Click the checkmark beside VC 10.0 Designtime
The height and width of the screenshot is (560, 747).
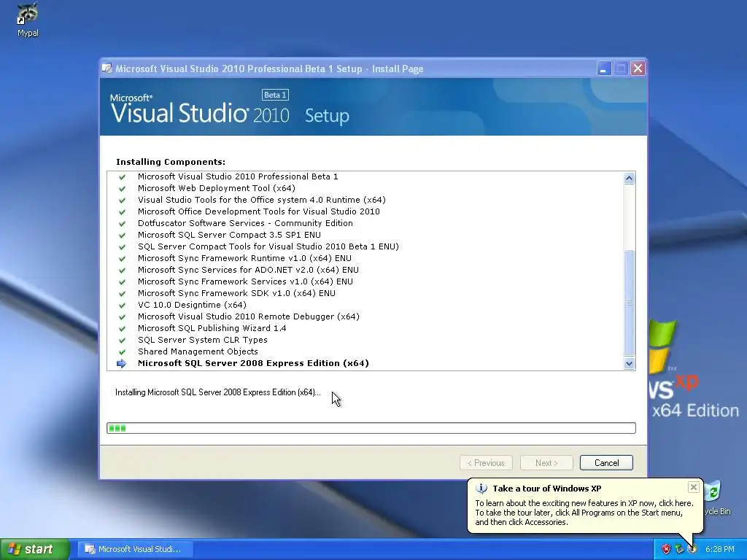click(x=122, y=306)
